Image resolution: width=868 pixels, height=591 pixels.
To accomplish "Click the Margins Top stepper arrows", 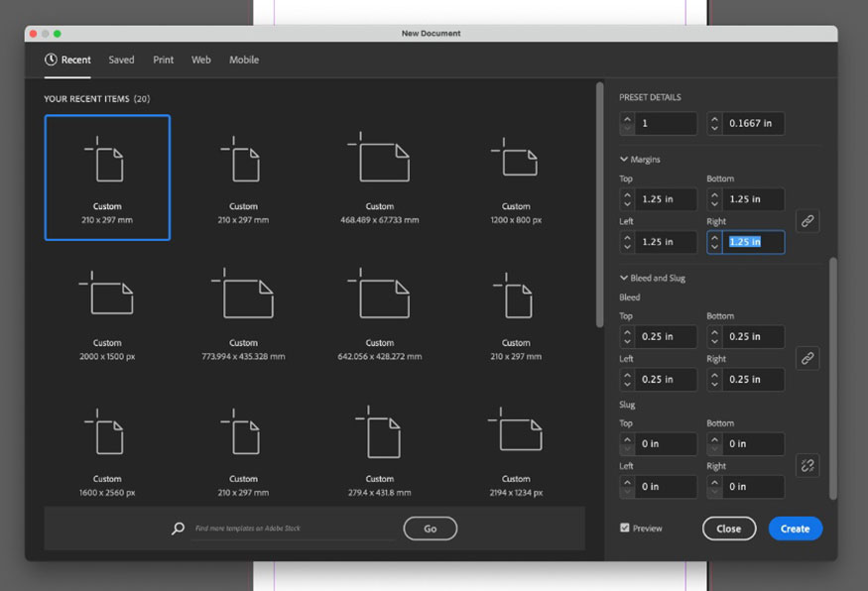I will pos(627,199).
